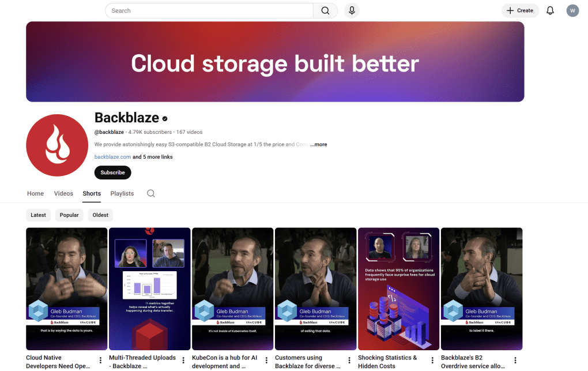Open options menu for KubeCon short
The height and width of the screenshot is (371, 588).
click(266, 361)
